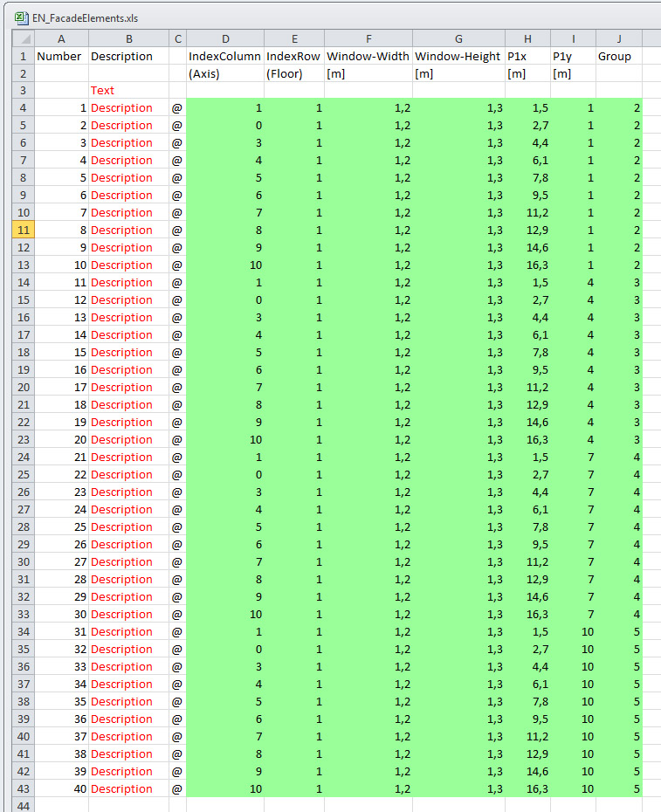Click the 'Window-Width' header cell
This screenshot has height=812, width=661.
pyautogui.click(x=368, y=56)
